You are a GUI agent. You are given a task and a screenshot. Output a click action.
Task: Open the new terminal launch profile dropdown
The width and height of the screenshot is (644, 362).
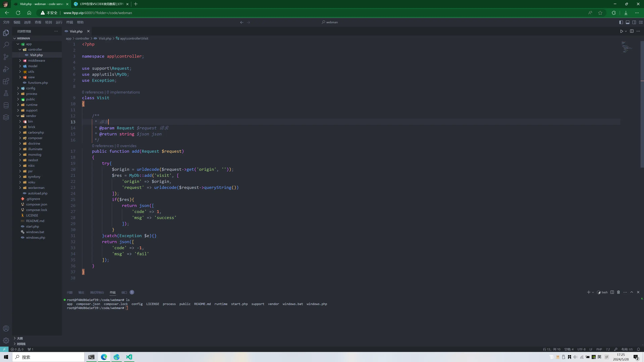coord(593,292)
